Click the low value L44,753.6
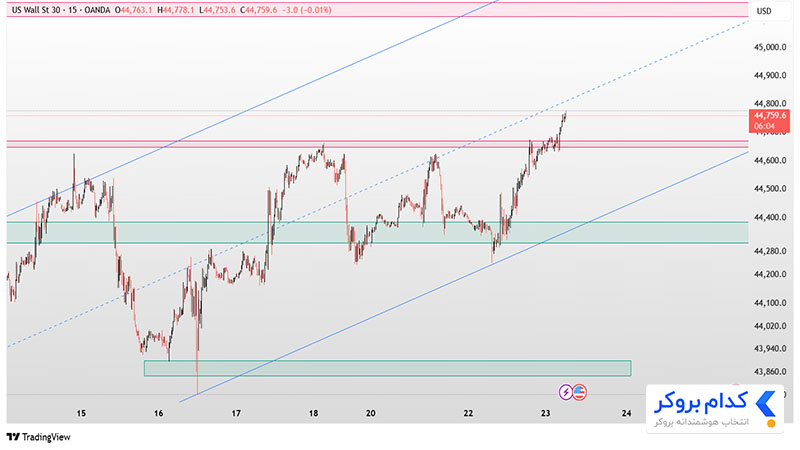The width and height of the screenshot is (800, 450). (217, 10)
